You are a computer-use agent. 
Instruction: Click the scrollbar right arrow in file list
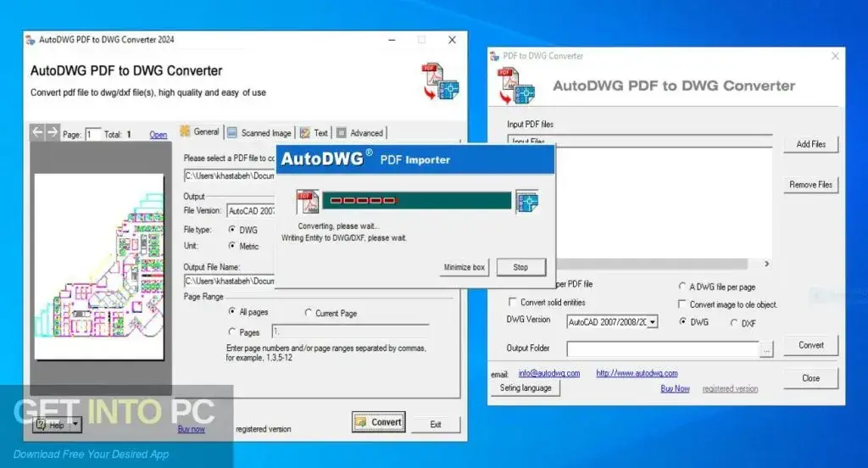click(x=766, y=265)
